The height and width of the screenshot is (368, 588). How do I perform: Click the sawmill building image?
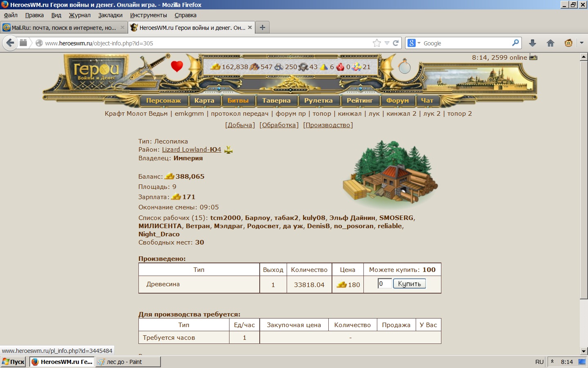(390, 174)
